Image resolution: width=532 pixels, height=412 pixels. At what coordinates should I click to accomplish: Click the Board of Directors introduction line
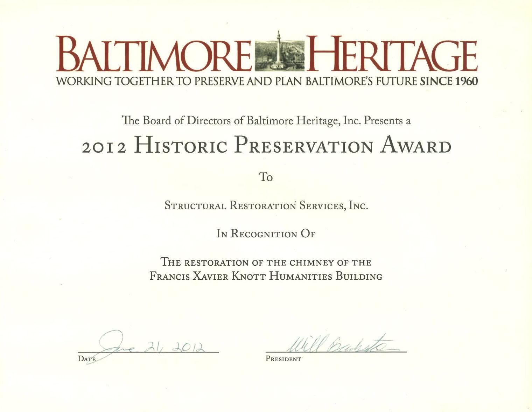(x=266, y=120)
